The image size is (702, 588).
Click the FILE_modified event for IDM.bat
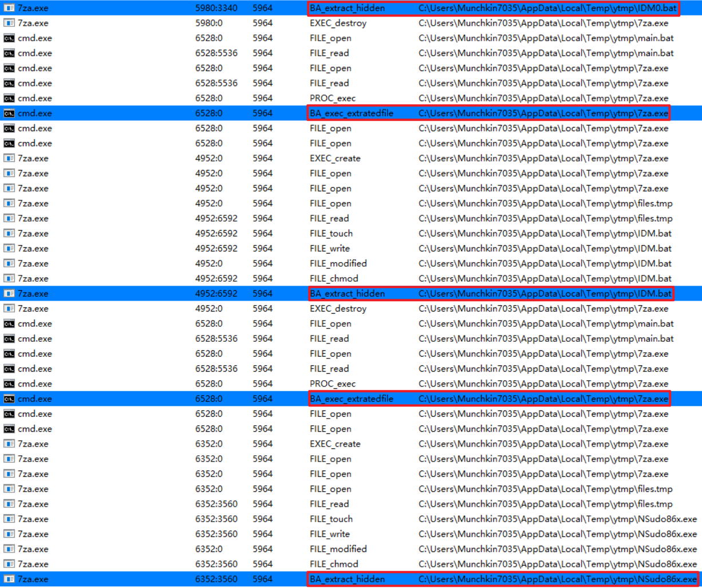338,263
